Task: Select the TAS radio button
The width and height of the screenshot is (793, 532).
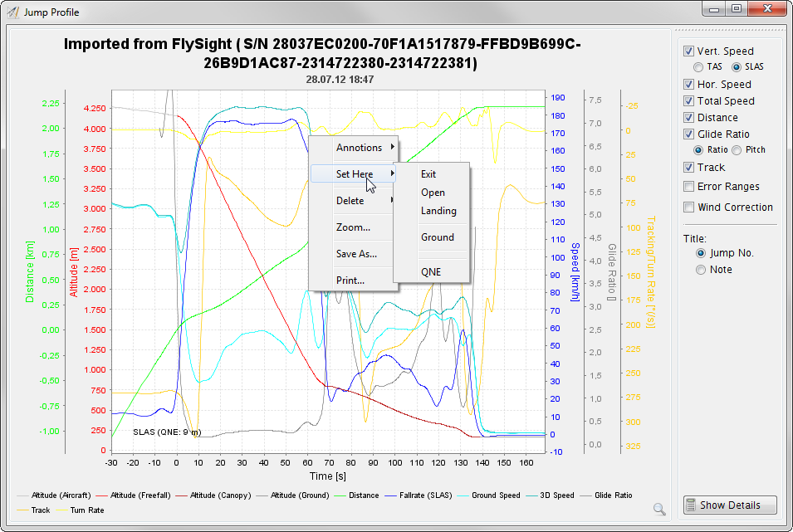Action: (699, 66)
